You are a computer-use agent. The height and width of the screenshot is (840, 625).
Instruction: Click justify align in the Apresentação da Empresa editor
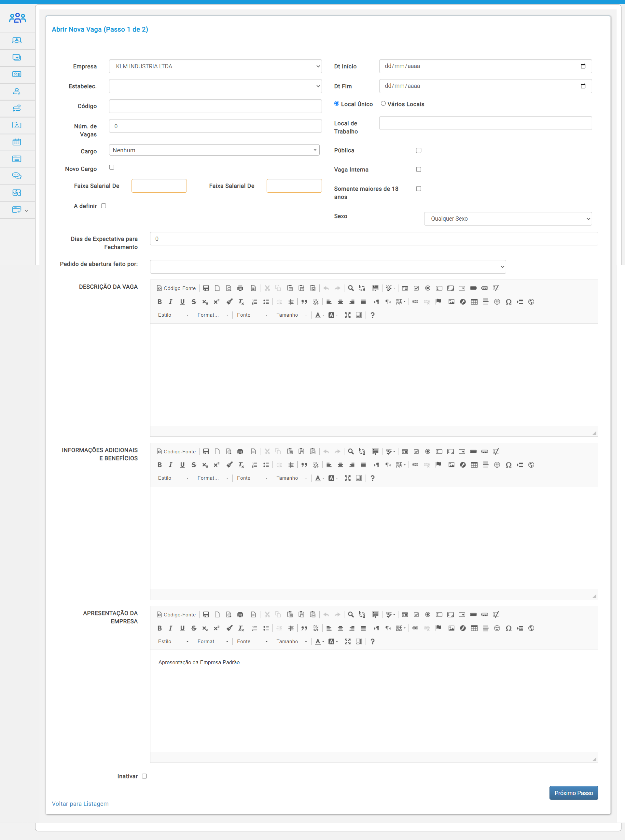point(363,628)
